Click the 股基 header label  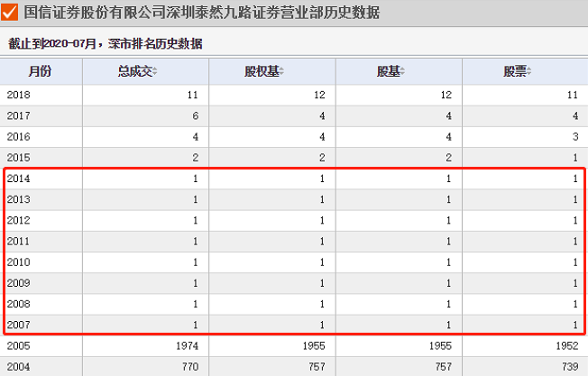point(388,71)
